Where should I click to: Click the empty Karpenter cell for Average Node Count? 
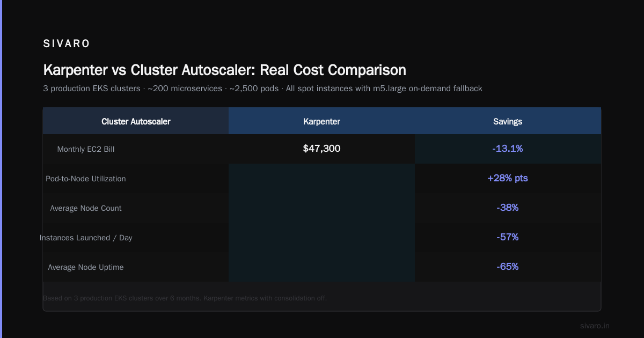coord(321,208)
